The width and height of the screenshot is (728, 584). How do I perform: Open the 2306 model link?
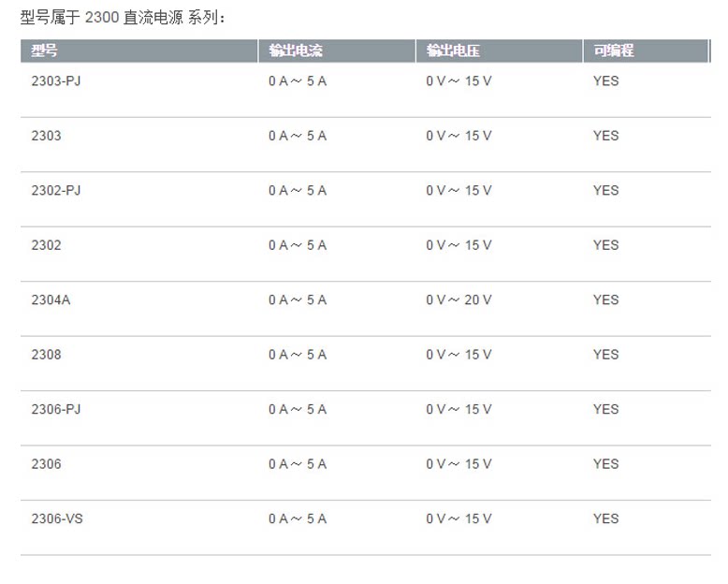pyautogui.click(x=46, y=464)
